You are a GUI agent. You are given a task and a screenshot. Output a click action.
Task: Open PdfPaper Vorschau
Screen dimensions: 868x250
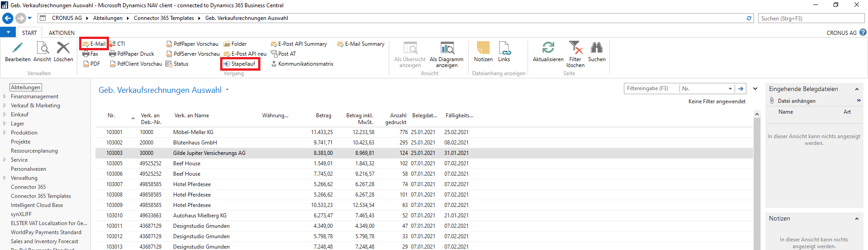point(192,44)
